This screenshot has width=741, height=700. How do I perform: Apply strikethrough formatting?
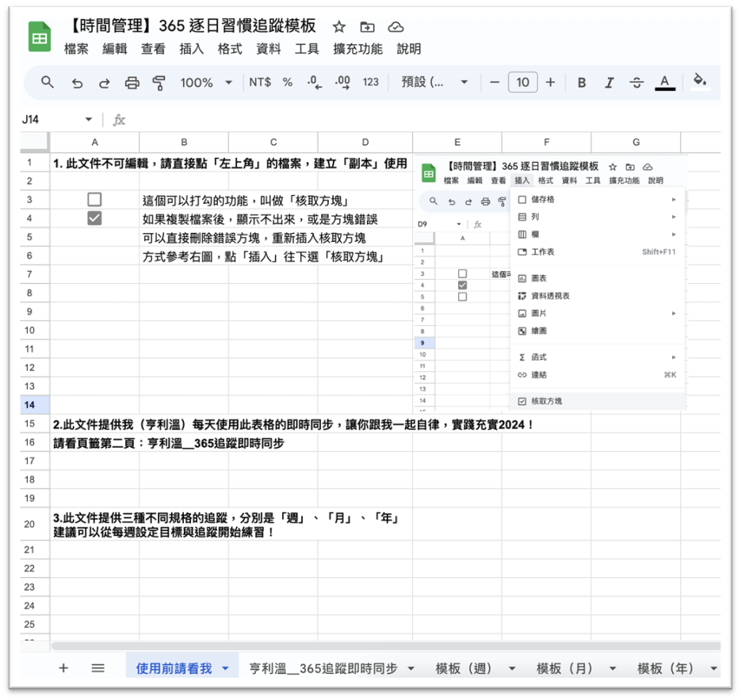coord(636,82)
